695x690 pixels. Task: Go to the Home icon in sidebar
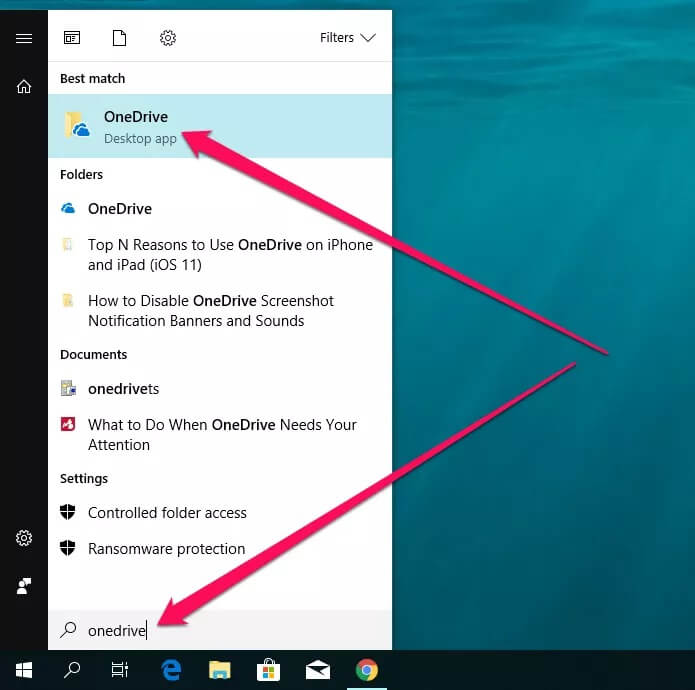(24, 86)
